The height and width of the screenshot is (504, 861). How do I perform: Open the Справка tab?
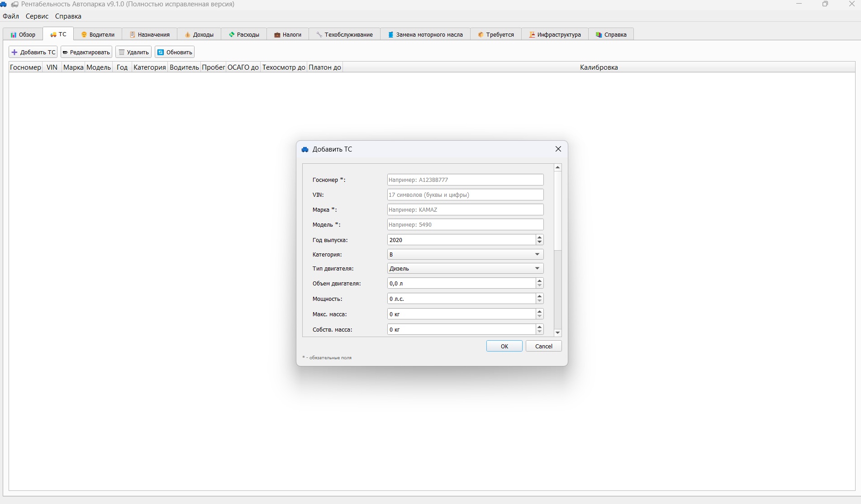pos(611,34)
